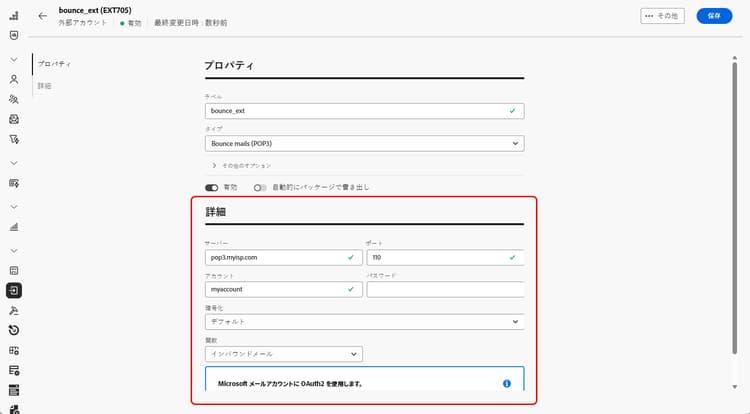The width and height of the screenshot is (750, 414).
Task: Open the encryption dropdown showing デフォルト
Action: pos(364,322)
